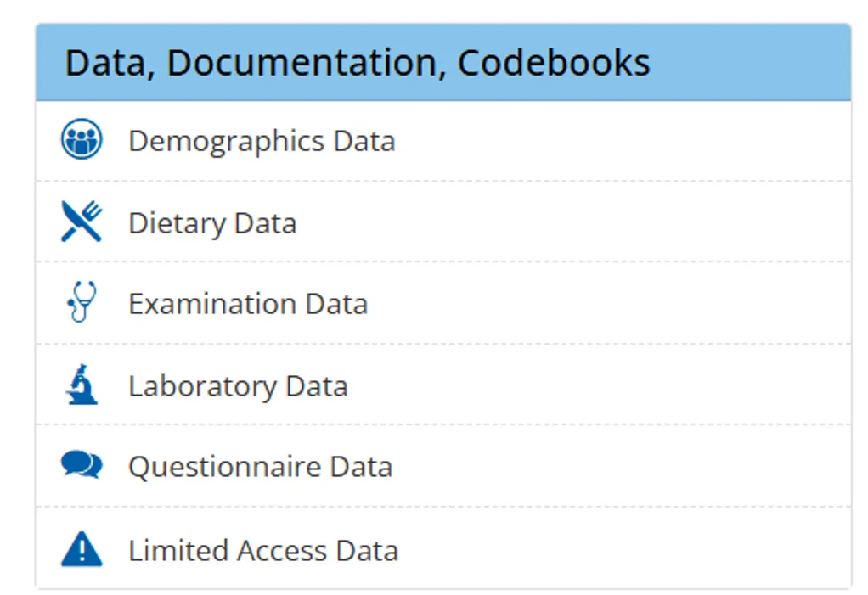Click the word Questionnaire in fifth row

point(225,468)
